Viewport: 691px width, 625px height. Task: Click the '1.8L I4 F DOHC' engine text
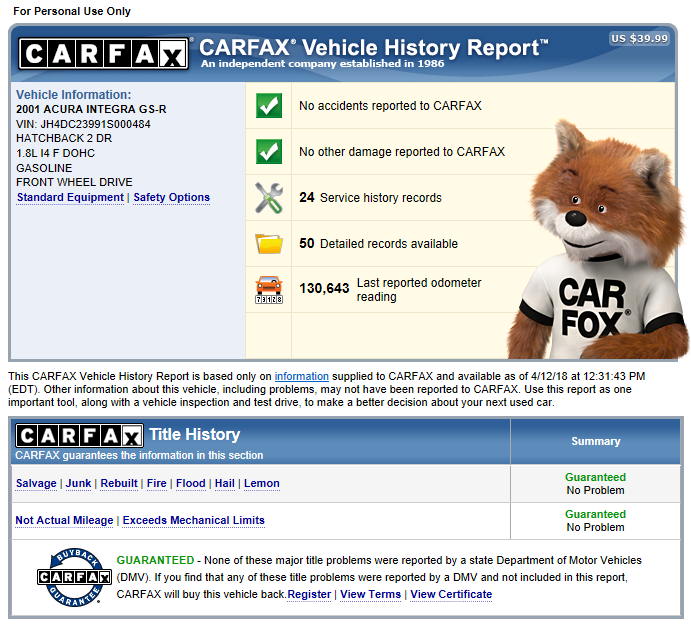[56, 153]
